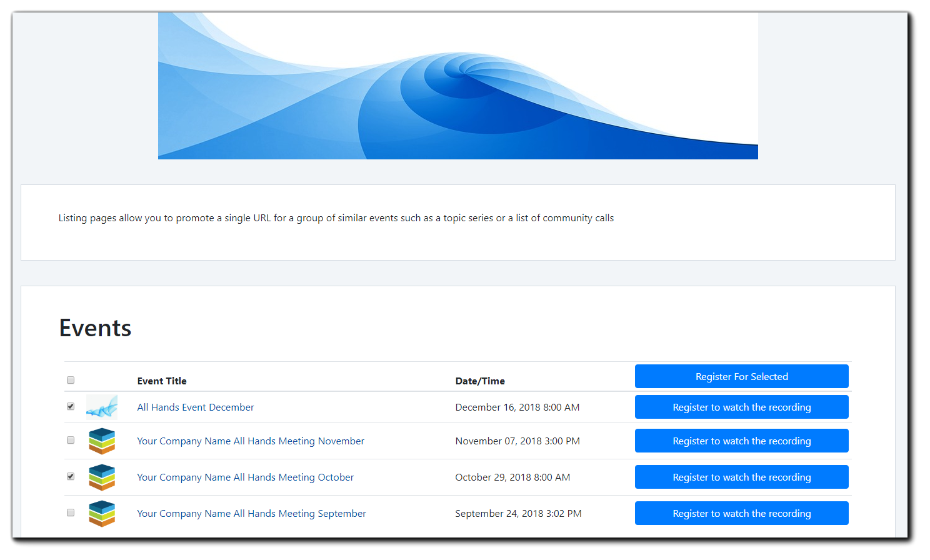Check the September meeting checkbox

(x=71, y=512)
